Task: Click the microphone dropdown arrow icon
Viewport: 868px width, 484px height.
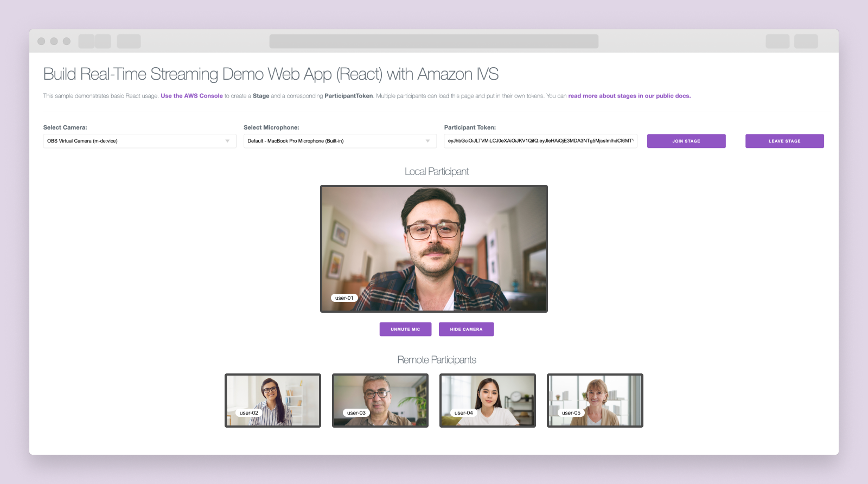Action: click(428, 141)
